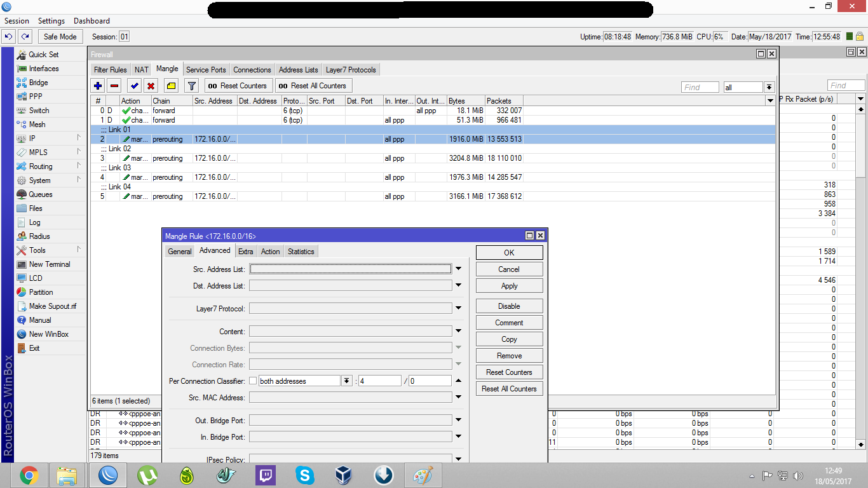
Task: Click the Undo arrow in the top toolbar
Action: 9,37
